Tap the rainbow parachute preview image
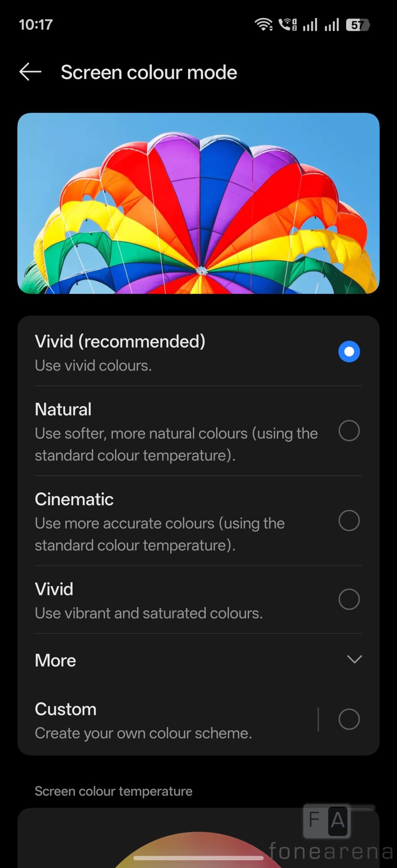 tap(198, 203)
